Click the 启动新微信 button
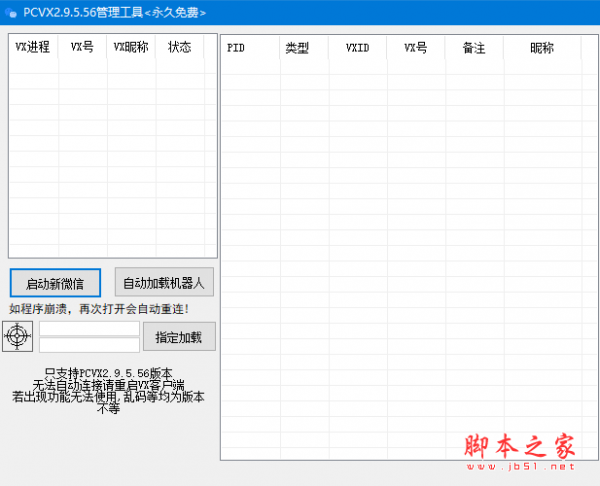The height and width of the screenshot is (486, 600). click(55, 283)
